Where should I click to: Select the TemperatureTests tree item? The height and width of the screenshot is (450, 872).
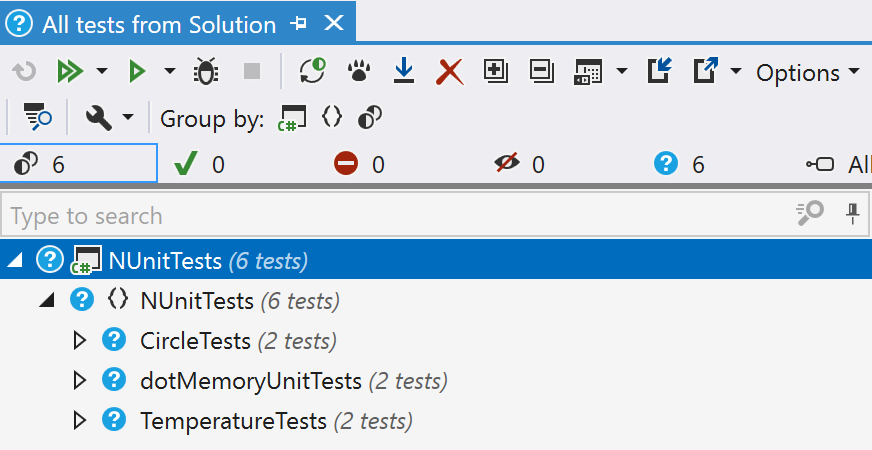pyautogui.click(x=233, y=421)
